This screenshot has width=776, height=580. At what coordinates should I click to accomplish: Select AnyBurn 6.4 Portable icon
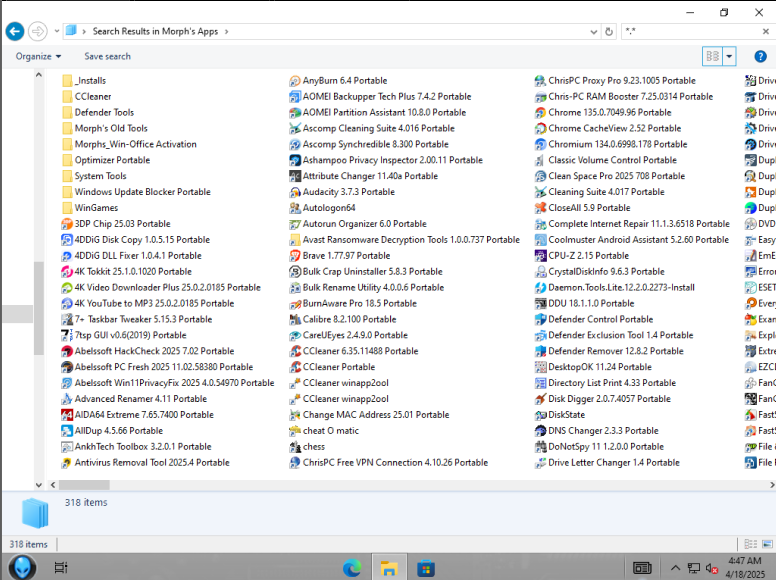295,81
